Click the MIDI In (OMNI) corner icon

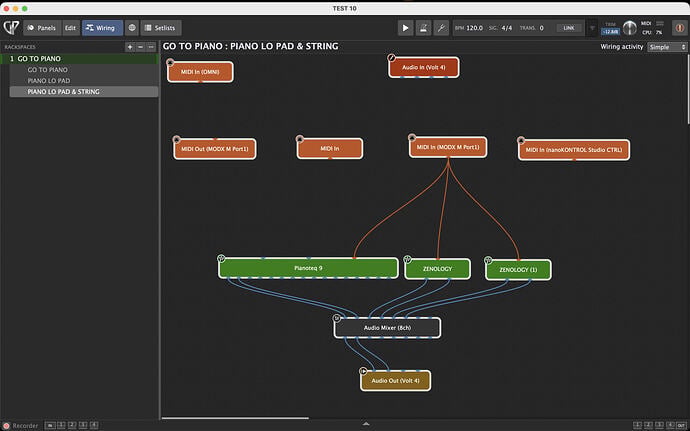pyautogui.click(x=170, y=63)
